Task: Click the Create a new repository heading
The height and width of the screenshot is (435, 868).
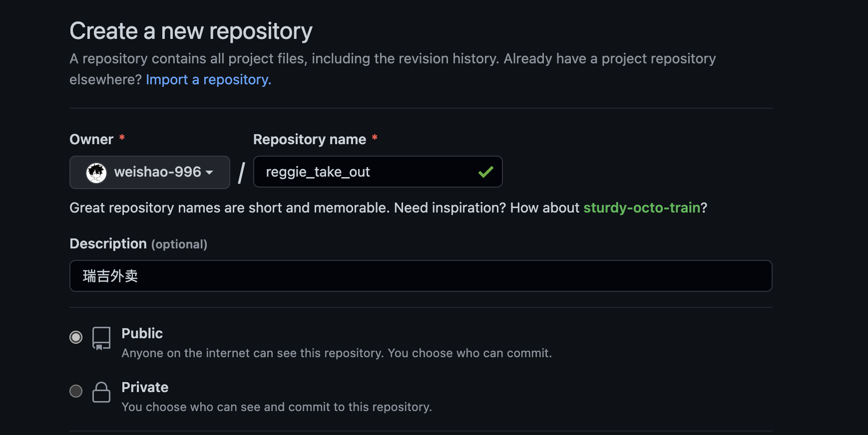Action: click(x=191, y=31)
